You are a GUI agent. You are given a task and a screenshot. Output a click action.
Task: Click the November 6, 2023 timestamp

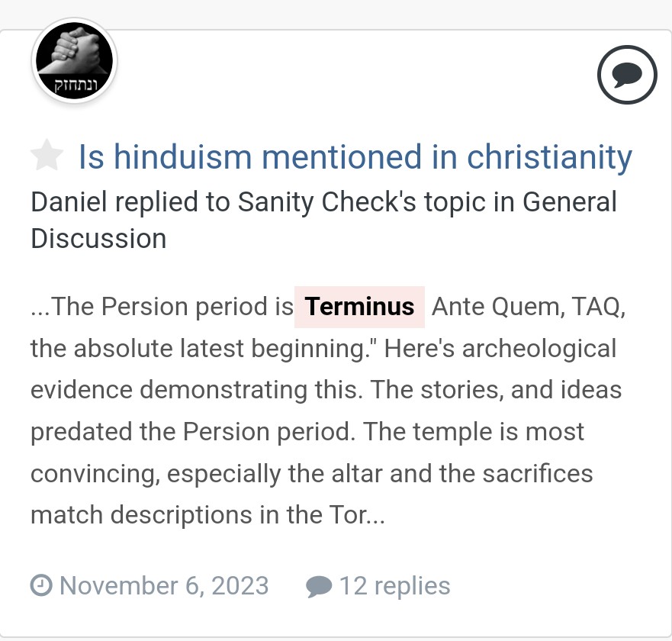tap(164, 586)
